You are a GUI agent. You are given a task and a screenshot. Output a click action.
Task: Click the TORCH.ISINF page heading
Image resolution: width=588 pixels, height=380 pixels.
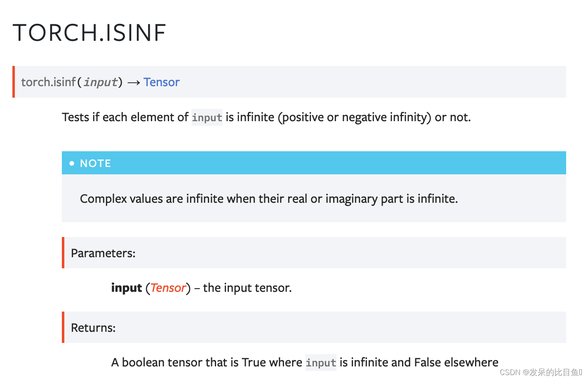click(89, 33)
